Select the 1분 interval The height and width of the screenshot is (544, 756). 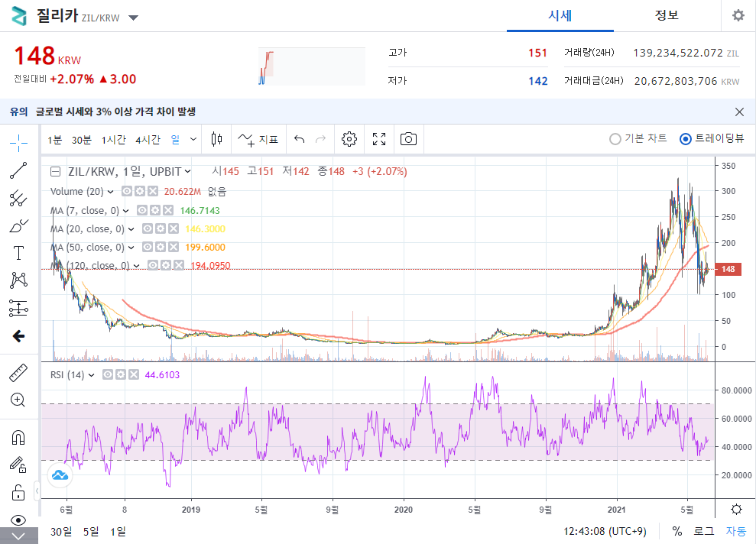click(x=54, y=140)
